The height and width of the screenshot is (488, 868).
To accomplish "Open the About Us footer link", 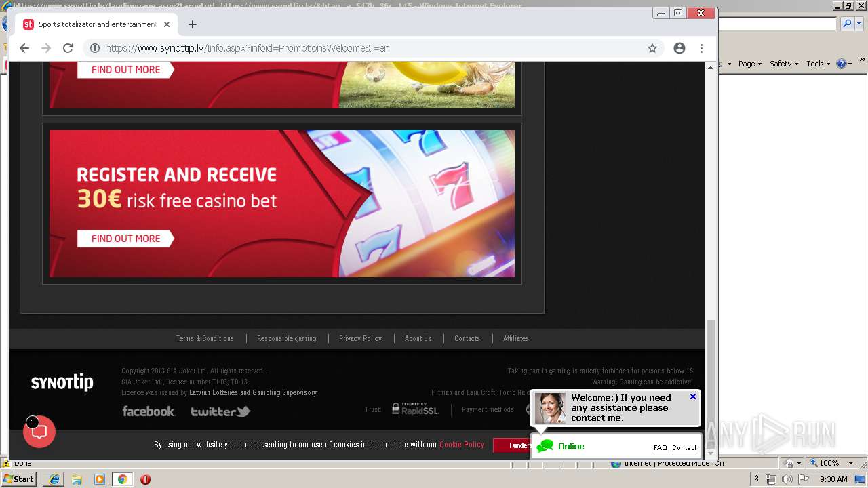I will click(418, 338).
